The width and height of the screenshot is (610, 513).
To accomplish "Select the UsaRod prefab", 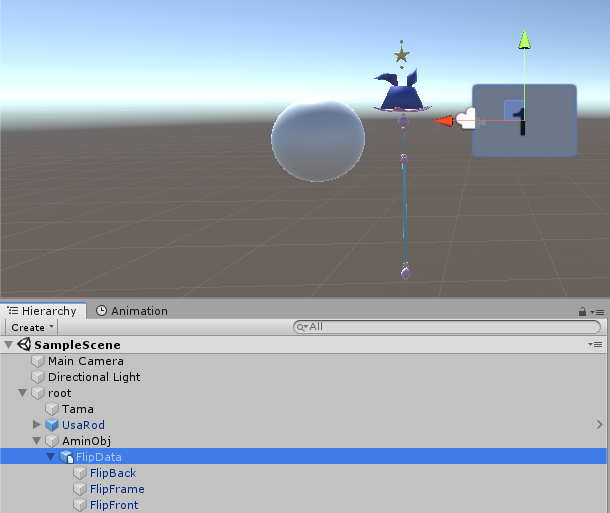I will [83, 425].
